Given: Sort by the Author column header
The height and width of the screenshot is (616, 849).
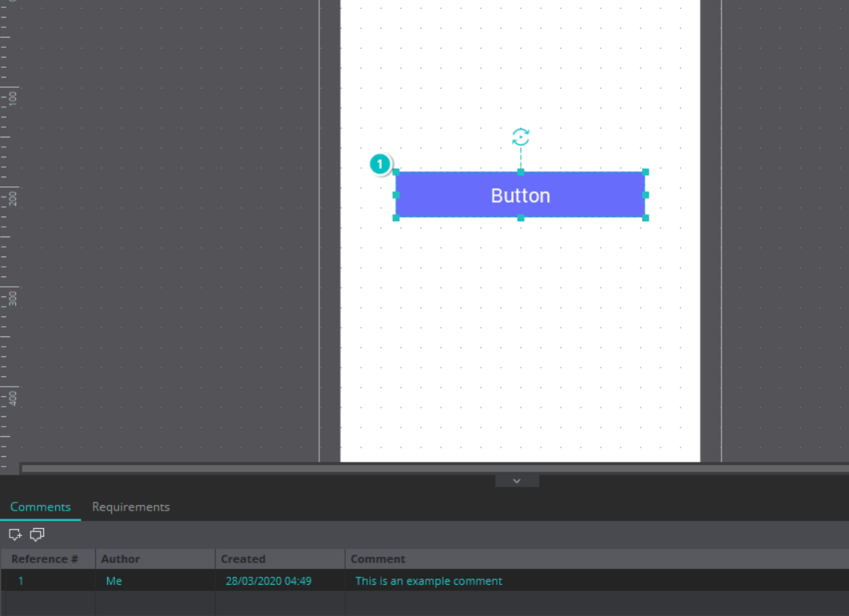Looking at the screenshot, I should (x=121, y=559).
